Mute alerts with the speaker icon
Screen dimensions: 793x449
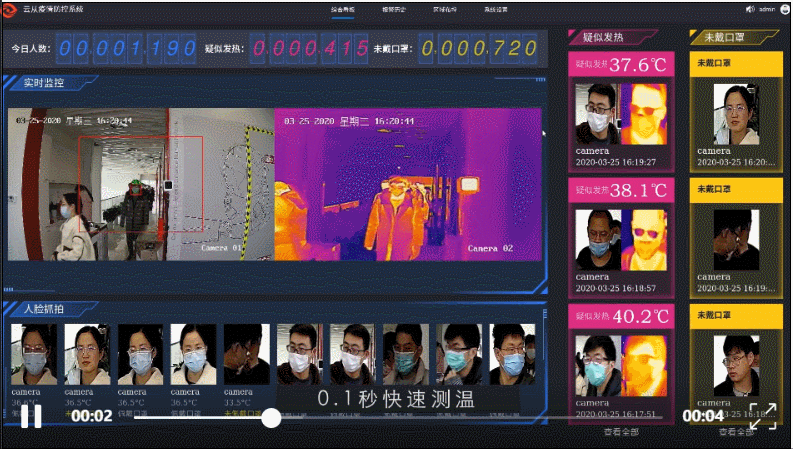click(x=750, y=9)
